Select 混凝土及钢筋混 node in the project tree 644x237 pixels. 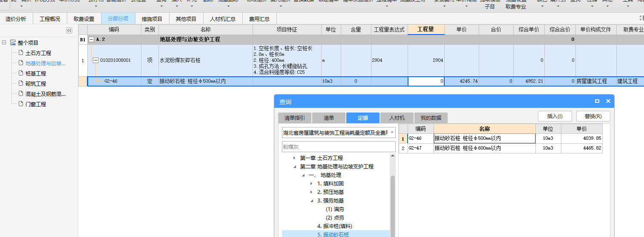click(x=46, y=94)
